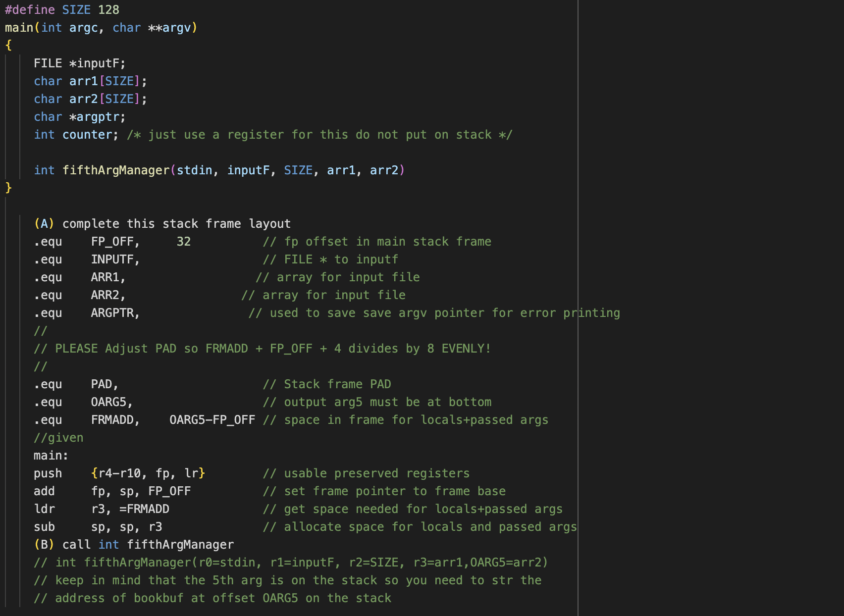The height and width of the screenshot is (616, 844).
Task: Click the char arr2[SIZE] declaration
Action: [89, 99]
